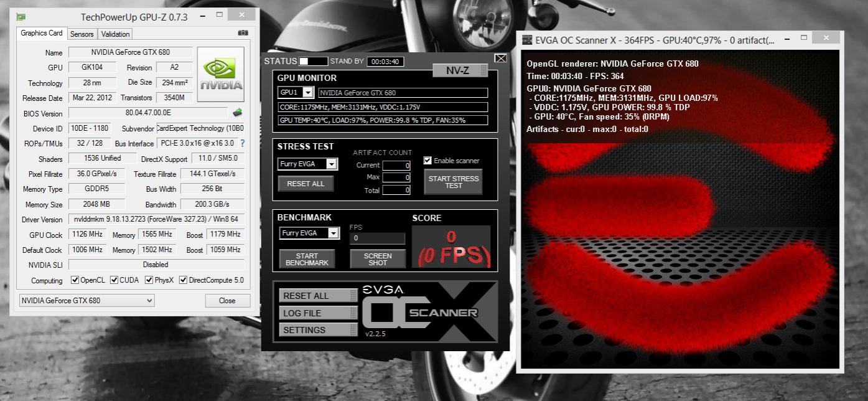Click the Driver Version value field
868x401 pixels.
[156, 219]
